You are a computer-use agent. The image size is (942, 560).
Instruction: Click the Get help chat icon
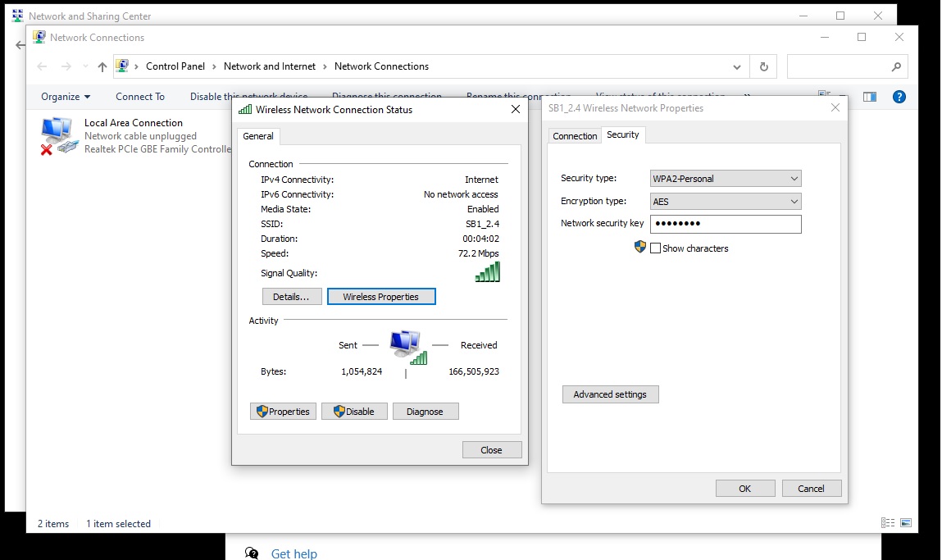(x=252, y=553)
